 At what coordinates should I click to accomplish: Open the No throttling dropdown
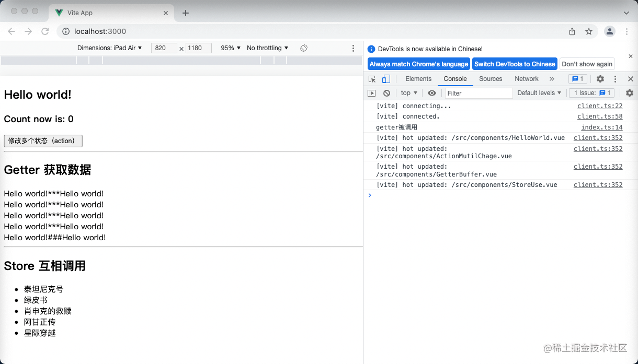coord(268,48)
